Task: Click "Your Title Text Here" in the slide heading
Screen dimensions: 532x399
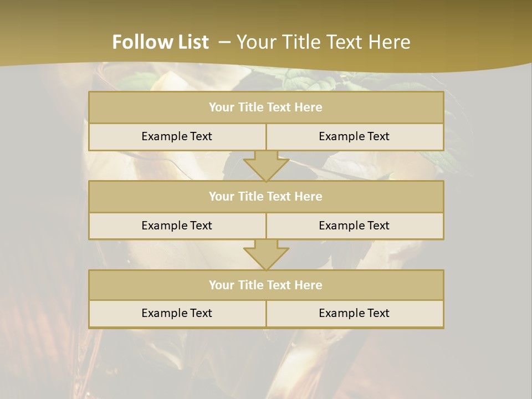Action: 323,42
